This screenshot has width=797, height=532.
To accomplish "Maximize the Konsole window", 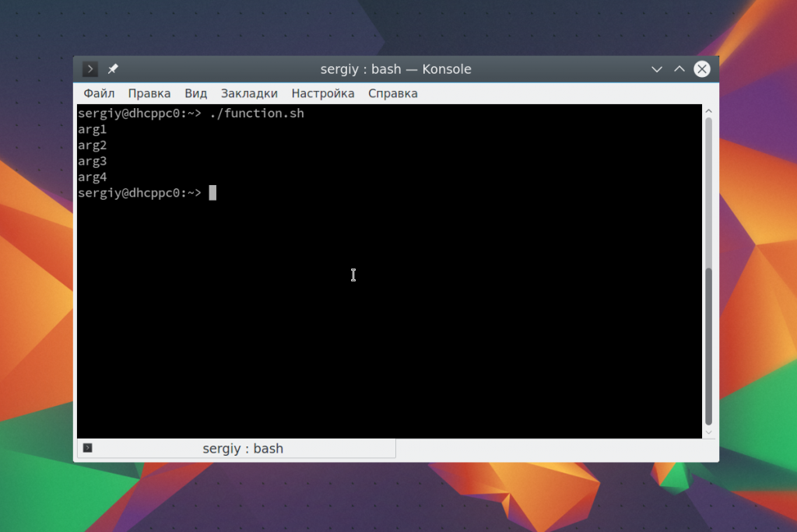I will tap(679, 69).
